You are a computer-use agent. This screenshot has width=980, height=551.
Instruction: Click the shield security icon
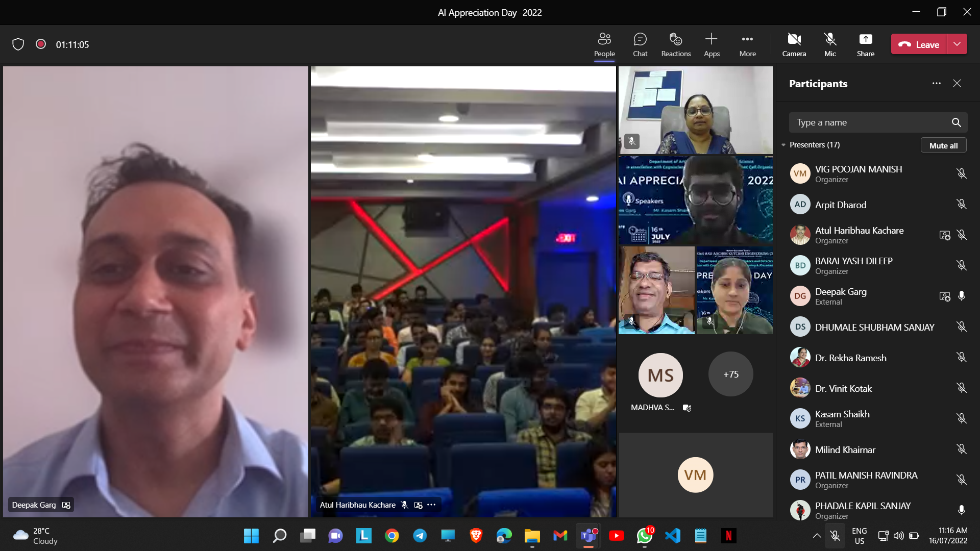click(x=18, y=44)
